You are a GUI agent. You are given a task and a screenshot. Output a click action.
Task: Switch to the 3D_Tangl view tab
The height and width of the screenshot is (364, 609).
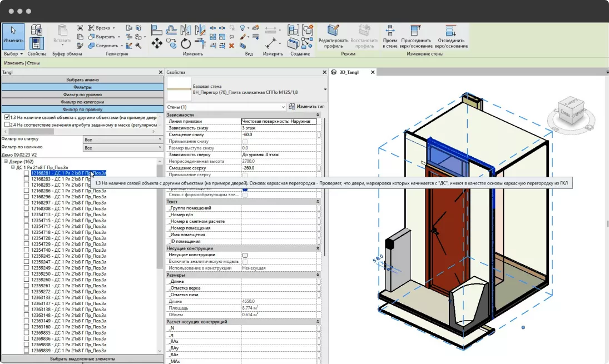coord(349,72)
